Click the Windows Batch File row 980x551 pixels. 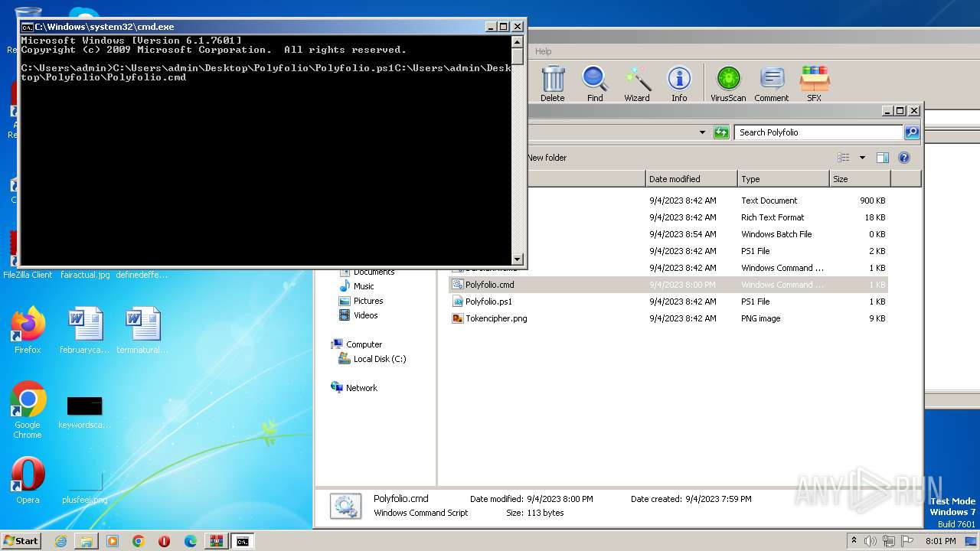tap(668, 234)
